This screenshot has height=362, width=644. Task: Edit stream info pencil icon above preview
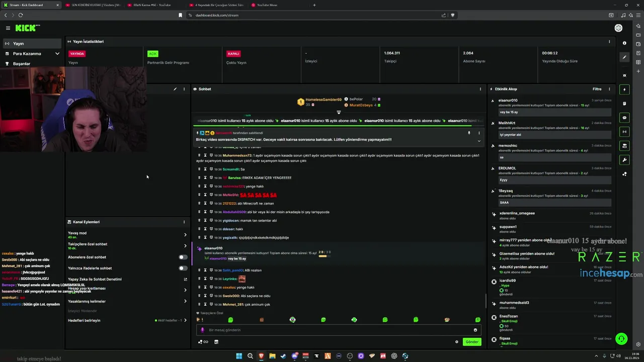(175, 89)
